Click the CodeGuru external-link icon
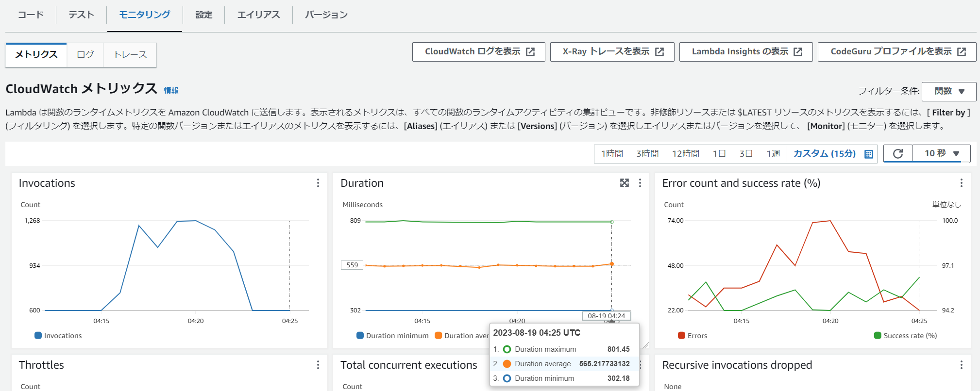Image resolution: width=980 pixels, height=391 pixels. pyautogui.click(x=962, y=52)
